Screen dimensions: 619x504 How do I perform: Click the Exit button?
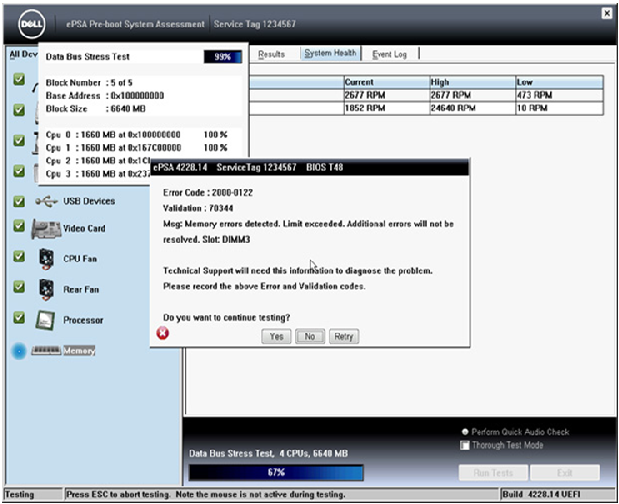point(565,473)
